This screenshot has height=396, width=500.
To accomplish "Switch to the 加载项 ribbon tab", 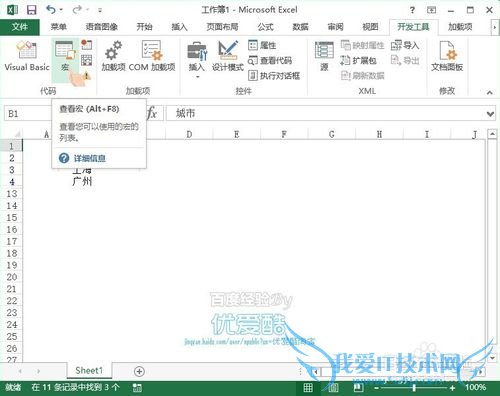I will click(x=460, y=27).
